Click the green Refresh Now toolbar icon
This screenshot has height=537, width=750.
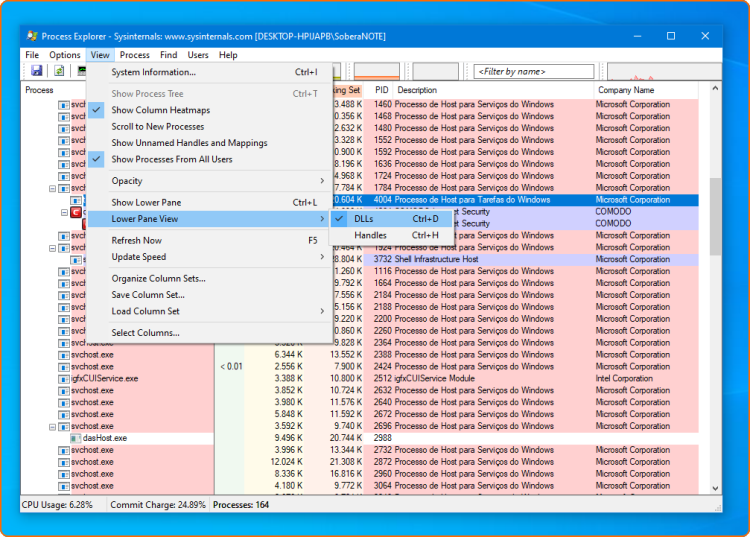pyautogui.click(x=59, y=71)
